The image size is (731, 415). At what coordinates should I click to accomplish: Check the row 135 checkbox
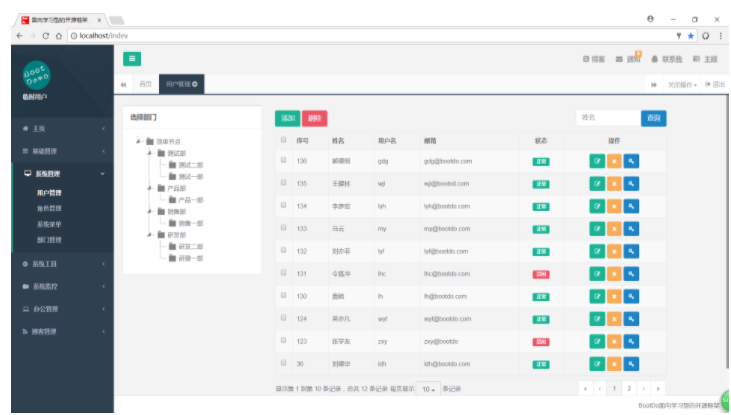(283, 183)
